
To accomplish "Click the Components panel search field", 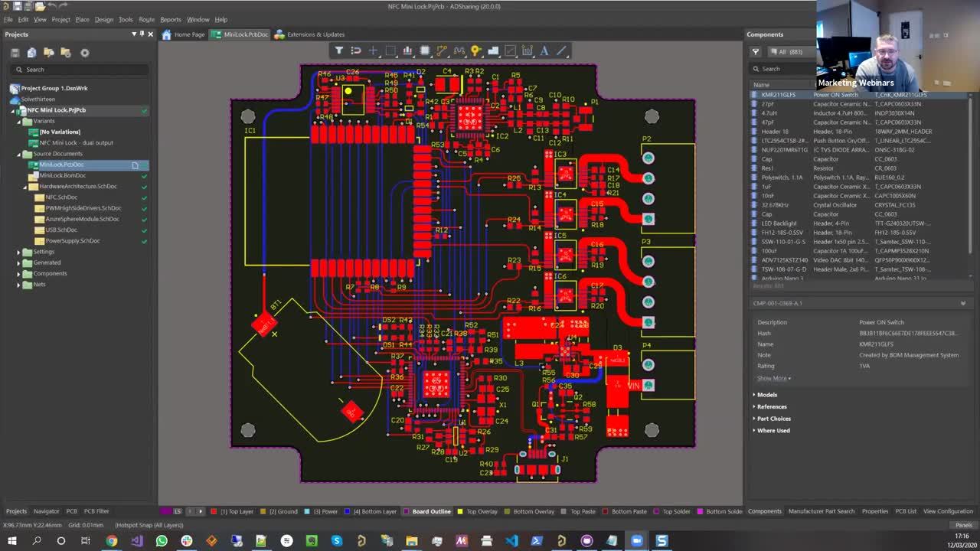I will pyautogui.click(x=785, y=69).
